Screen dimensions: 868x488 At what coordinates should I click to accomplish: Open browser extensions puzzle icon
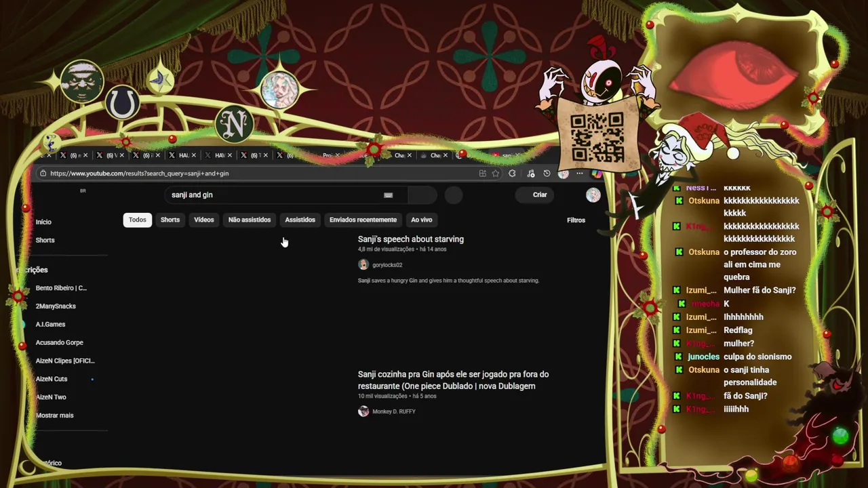click(512, 173)
